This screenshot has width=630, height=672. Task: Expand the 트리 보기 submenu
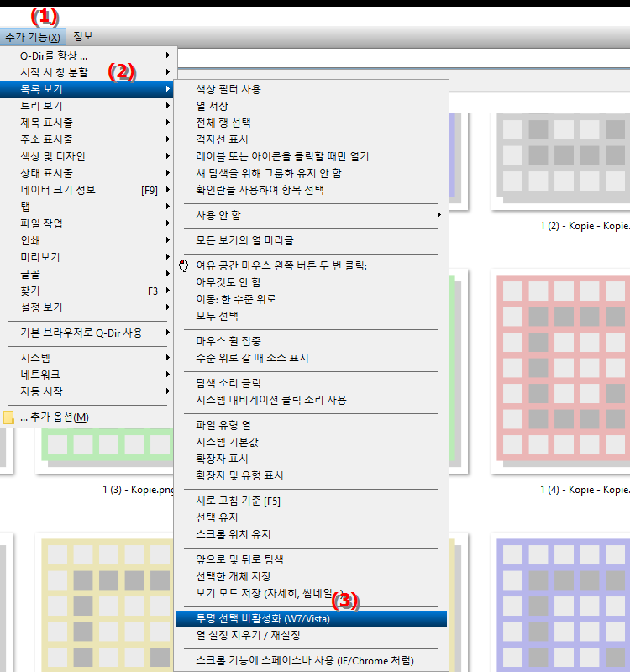pos(87,106)
